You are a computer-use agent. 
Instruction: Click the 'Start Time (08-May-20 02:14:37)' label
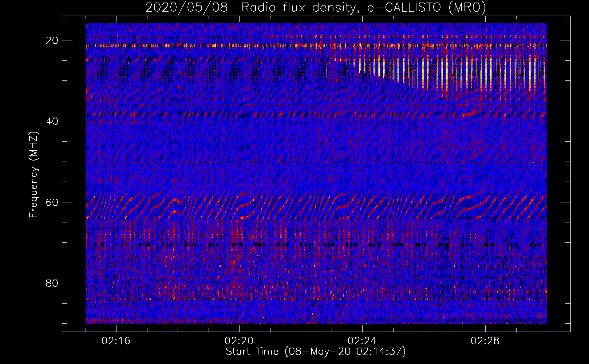pos(316,352)
